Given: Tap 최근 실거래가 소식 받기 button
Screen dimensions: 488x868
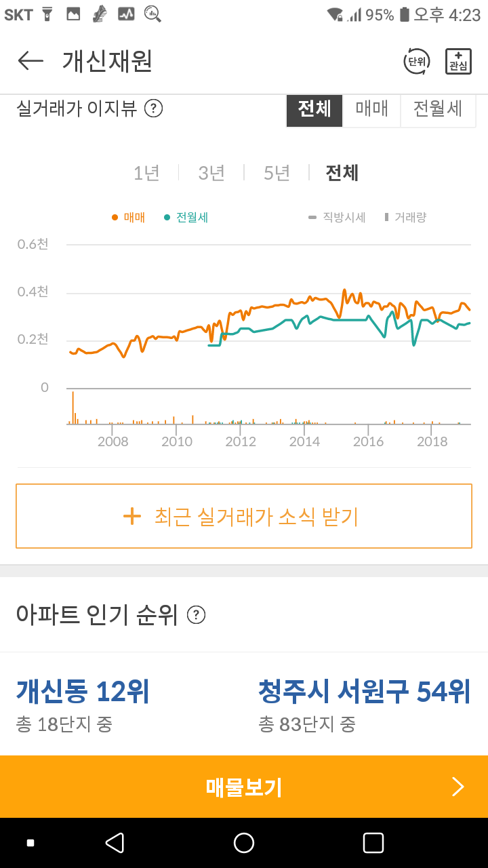Looking at the screenshot, I should pyautogui.click(x=244, y=516).
